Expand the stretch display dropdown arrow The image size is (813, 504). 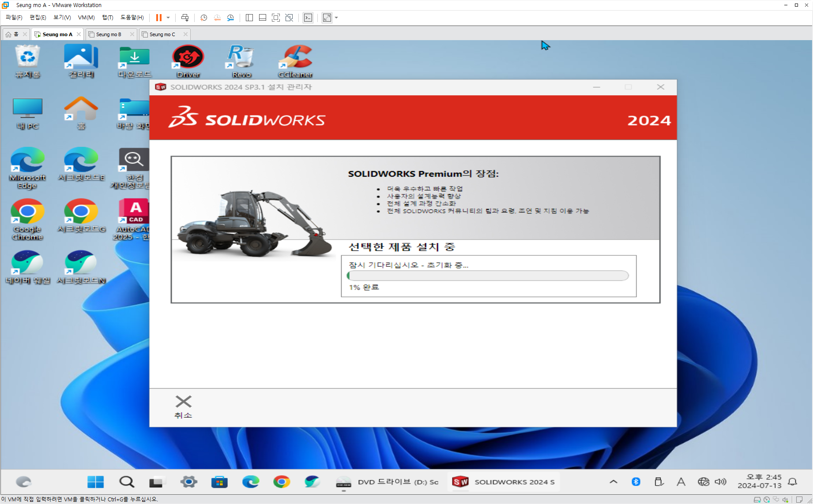coord(336,18)
